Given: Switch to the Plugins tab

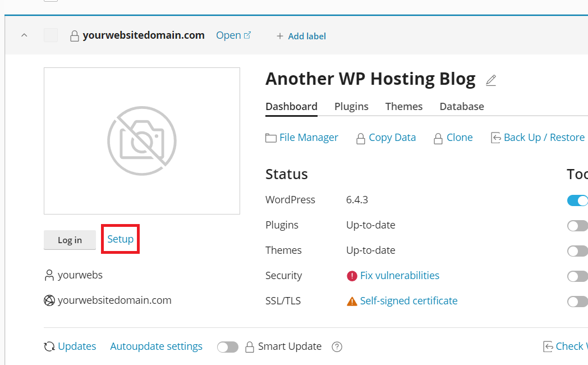Looking at the screenshot, I should pyautogui.click(x=351, y=107).
